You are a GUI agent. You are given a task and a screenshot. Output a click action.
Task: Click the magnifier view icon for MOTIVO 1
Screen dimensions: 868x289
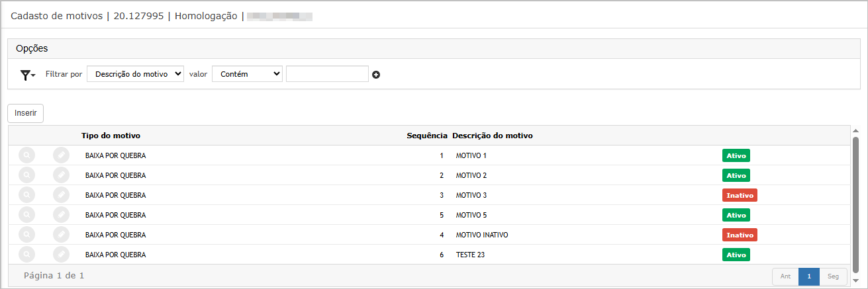(x=26, y=155)
